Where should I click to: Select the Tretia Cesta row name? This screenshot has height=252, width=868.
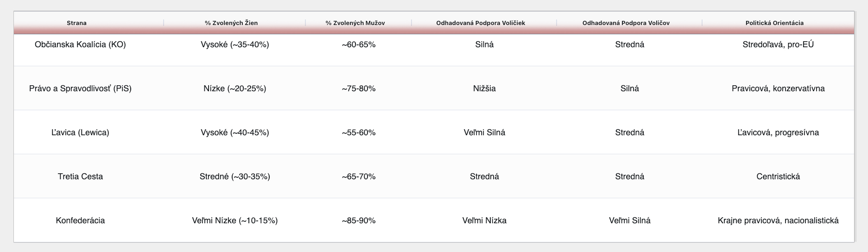tap(80, 176)
